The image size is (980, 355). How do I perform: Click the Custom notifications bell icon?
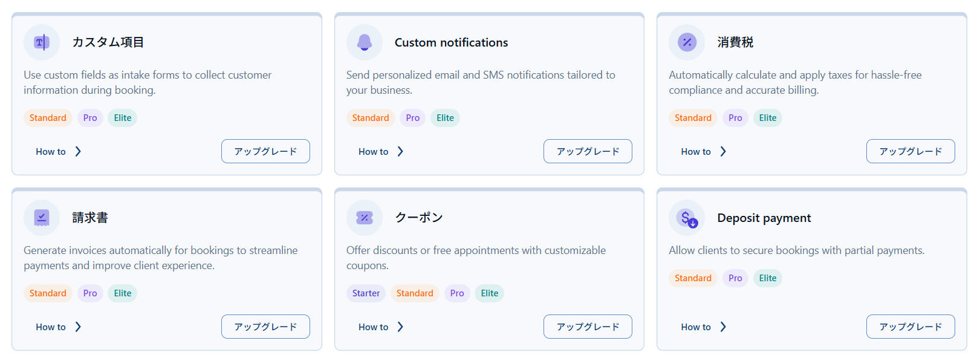[x=365, y=42]
